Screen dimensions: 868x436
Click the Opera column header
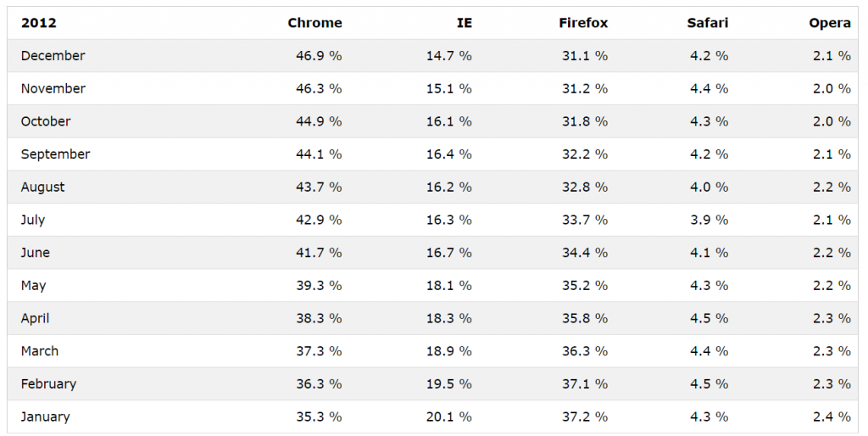click(830, 23)
